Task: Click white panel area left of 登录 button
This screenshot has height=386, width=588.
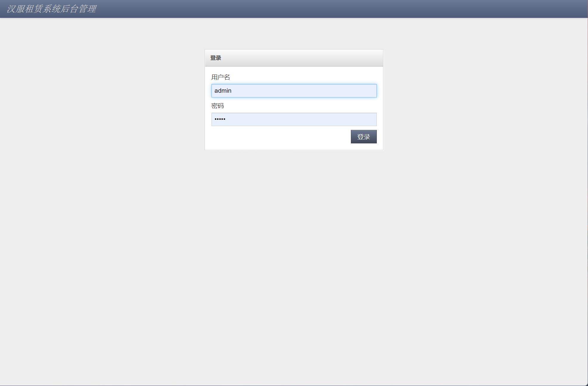Action: (x=280, y=137)
